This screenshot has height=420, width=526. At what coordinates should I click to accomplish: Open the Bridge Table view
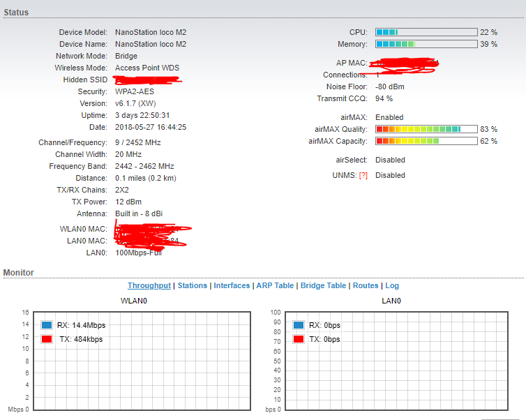click(323, 285)
